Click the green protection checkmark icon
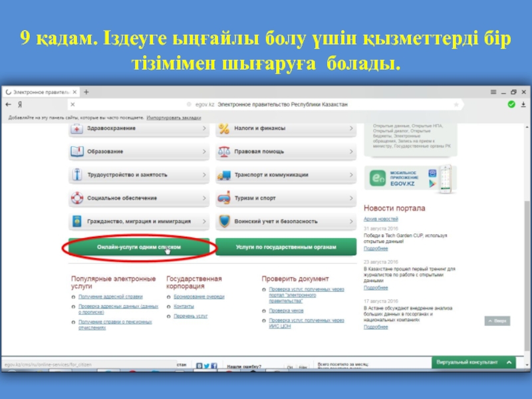Screen dimensions: 532x399 point(511,104)
